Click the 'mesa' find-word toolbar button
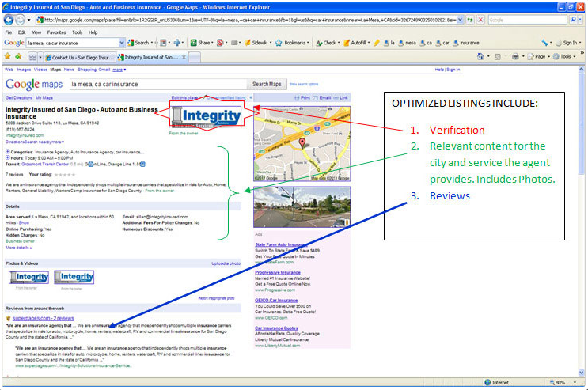Viewport: 588px width, 390px height. click(x=408, y=43)
